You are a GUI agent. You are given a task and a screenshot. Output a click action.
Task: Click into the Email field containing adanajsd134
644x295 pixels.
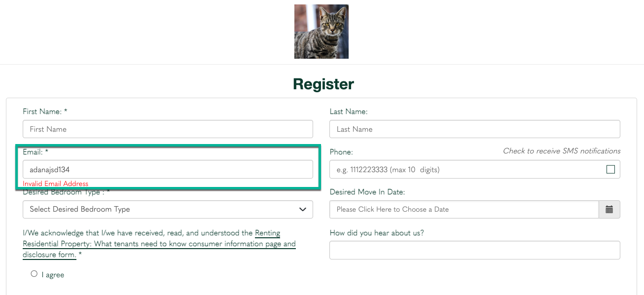[168, 169]
